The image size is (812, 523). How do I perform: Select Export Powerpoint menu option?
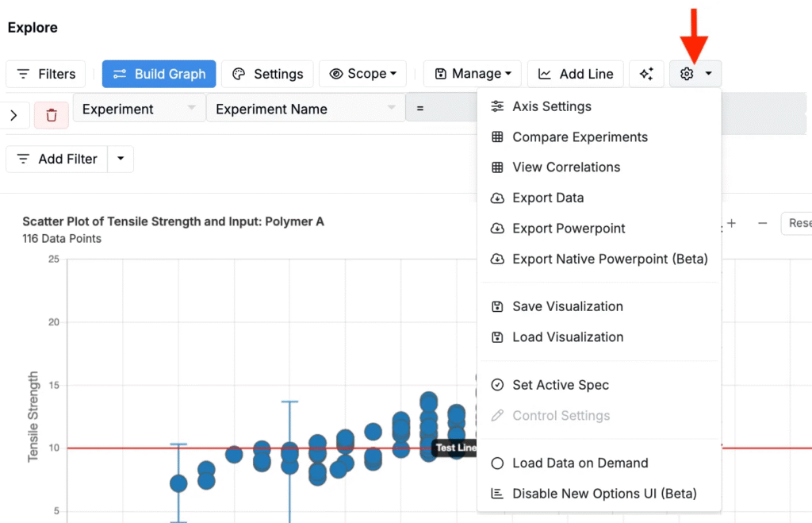[x=569, y=229]
